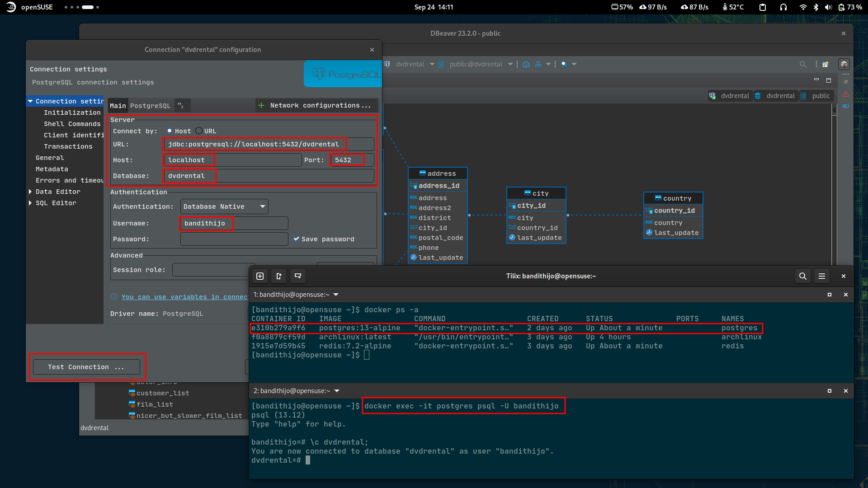Open the Database Native authentication dropdown

click(262, 206)
